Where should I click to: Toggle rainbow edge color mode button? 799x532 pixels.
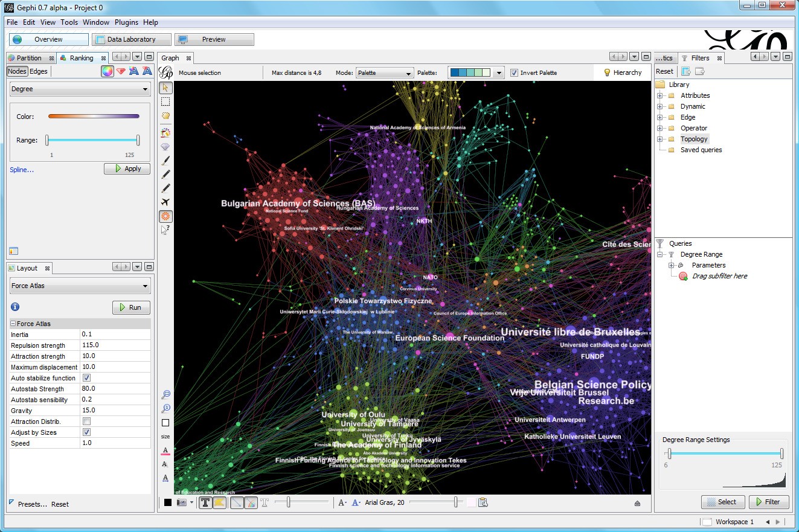coord(251,502)
